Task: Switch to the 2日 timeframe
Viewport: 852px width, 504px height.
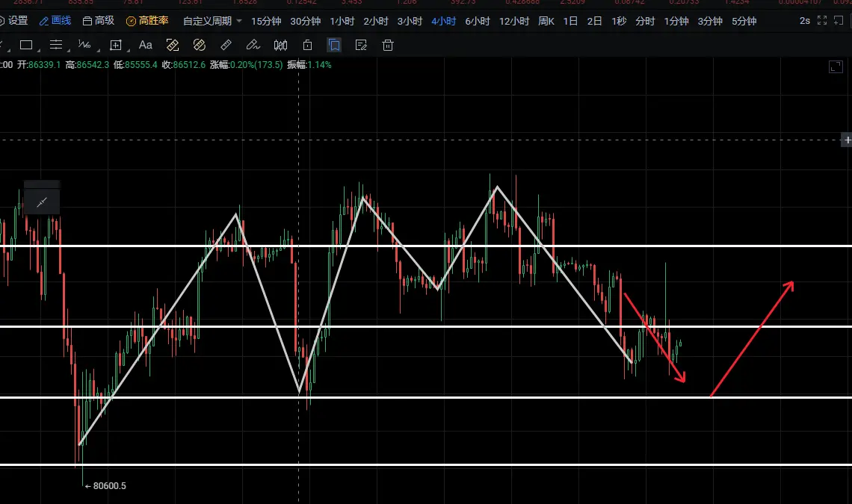Action: click(x=594, y=21)
